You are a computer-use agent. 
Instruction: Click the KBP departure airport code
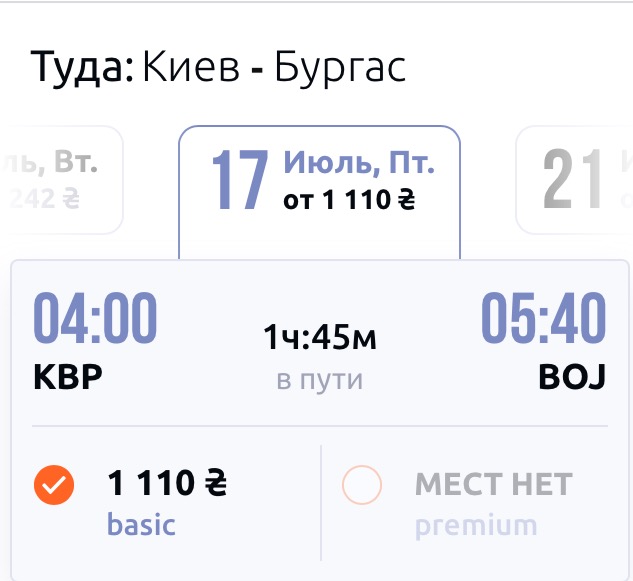[68, 379]
